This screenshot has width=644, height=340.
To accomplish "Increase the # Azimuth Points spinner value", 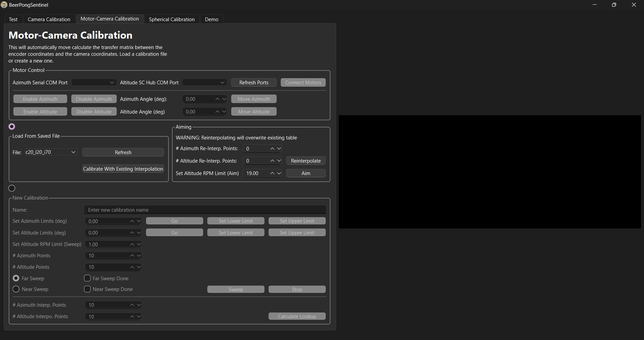I will pos(132,256).
